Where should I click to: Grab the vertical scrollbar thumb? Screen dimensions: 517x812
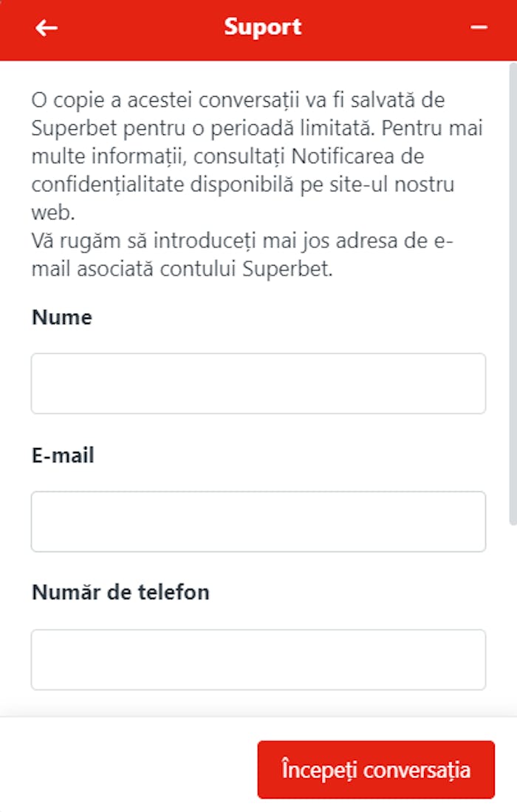coord(513,295)
